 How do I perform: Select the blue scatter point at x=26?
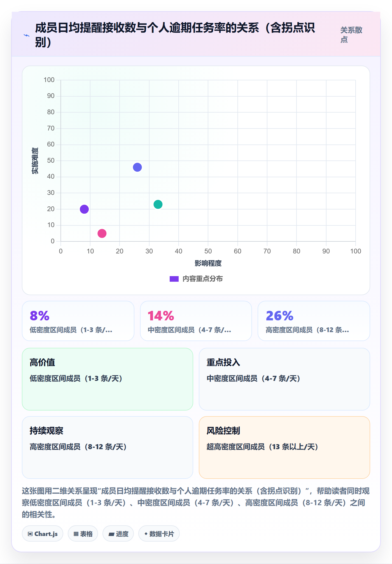(137, 167)
